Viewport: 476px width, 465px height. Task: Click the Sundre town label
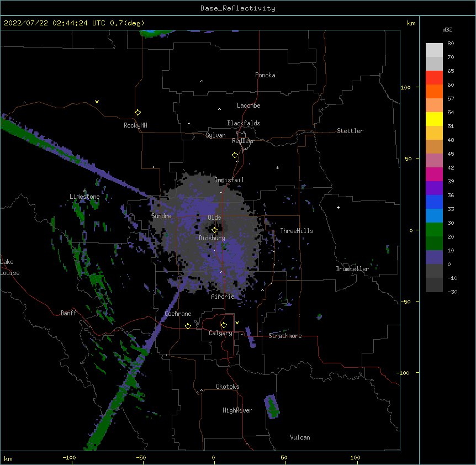pyautogui.click(x=161, y=216)
